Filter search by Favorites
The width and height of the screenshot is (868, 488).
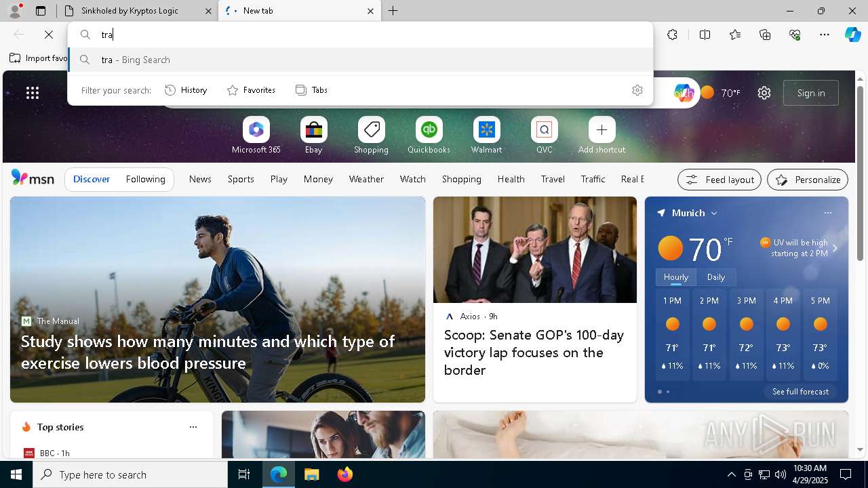[251, 90]
